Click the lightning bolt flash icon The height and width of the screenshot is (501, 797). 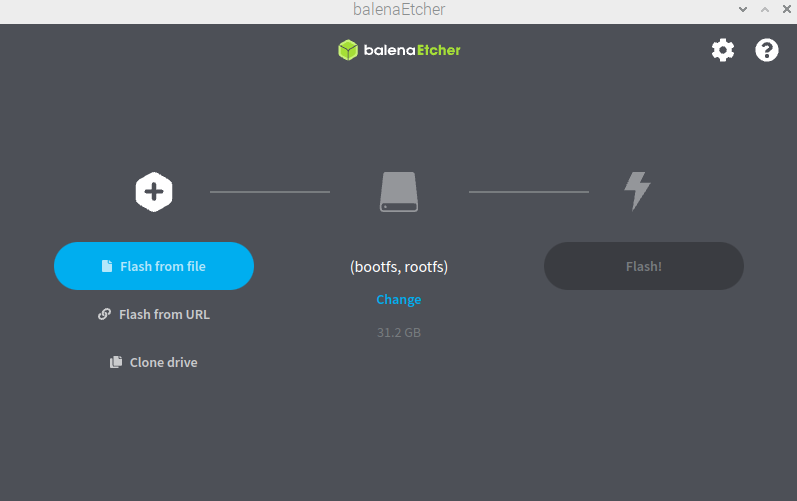click(637, 191)
